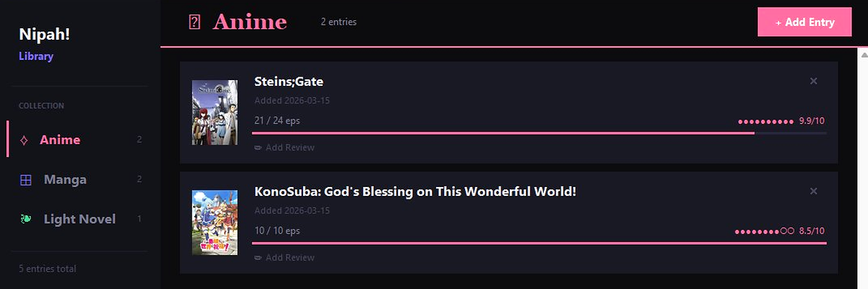Click the icon left of the Anime heading
The width and height of the screenshot is (868, 289).
point(194,22)
